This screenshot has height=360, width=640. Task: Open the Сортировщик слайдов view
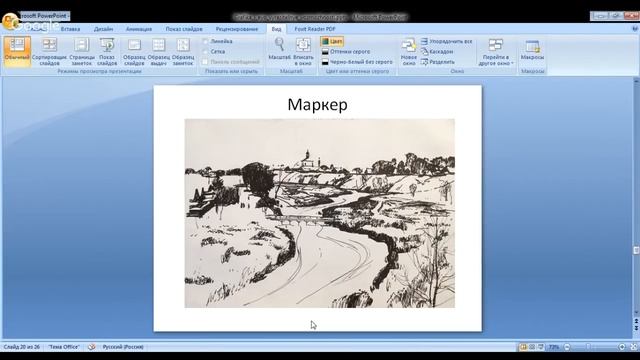click(x=49, y=51)
